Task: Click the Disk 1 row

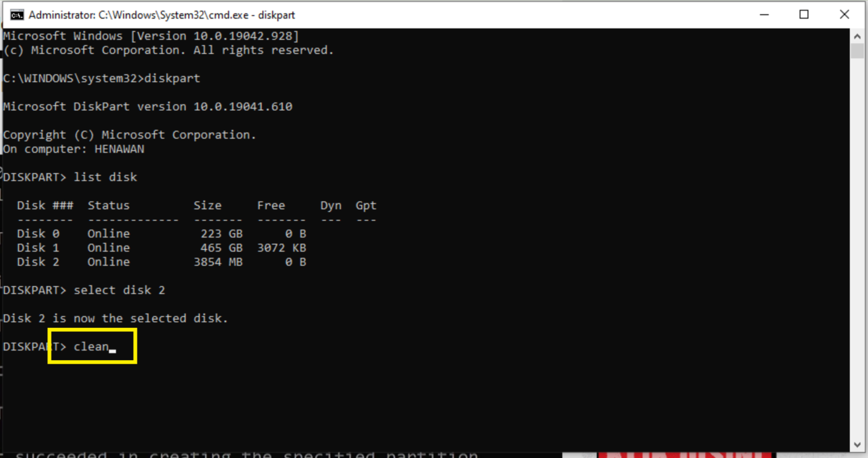Action: pos(162,248)
